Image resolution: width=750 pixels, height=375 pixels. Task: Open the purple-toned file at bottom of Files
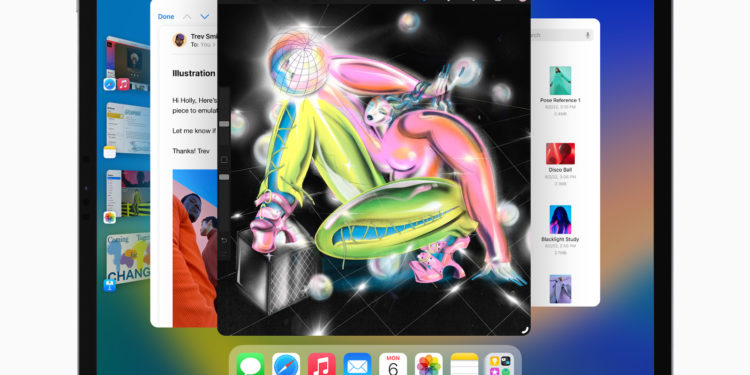pyautogui.click(x=560, y=289)
